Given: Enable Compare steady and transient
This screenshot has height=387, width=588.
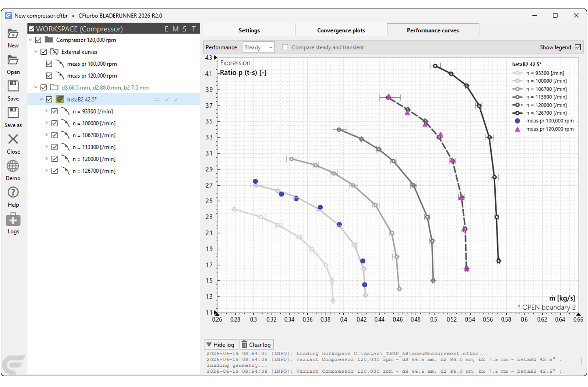Looking at the screenshot, I should pos(285,47).
